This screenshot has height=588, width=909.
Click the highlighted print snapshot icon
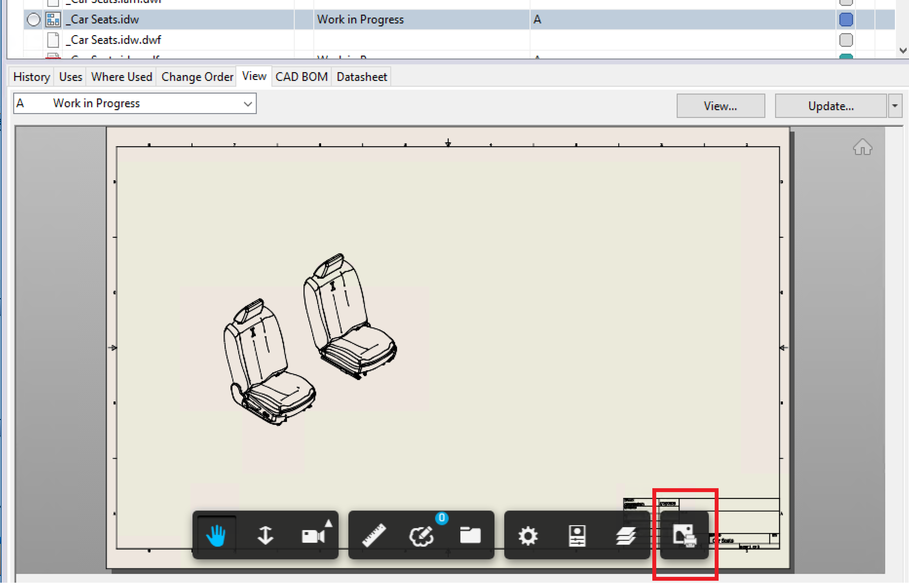[x=685, y=536]
